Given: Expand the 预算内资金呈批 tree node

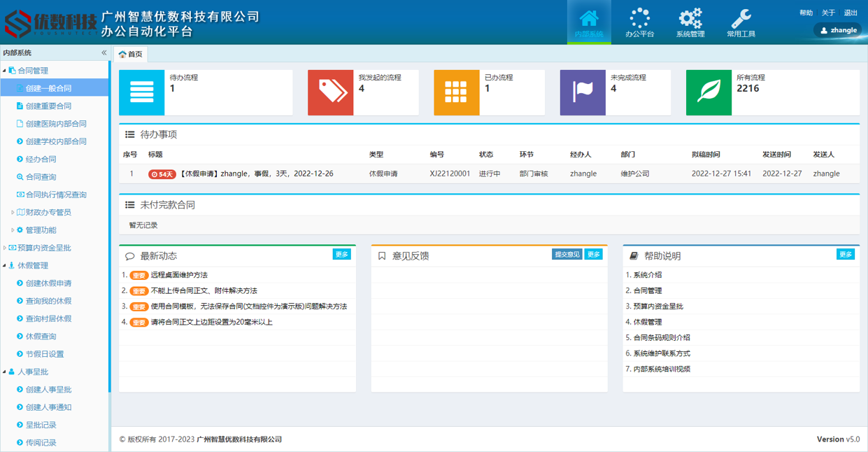Looking at the screenshot, I should tap(5, 248).
